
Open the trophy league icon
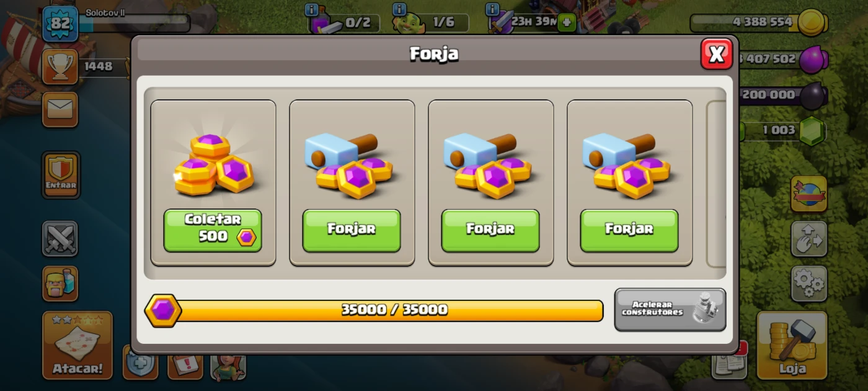coord(60,66)
